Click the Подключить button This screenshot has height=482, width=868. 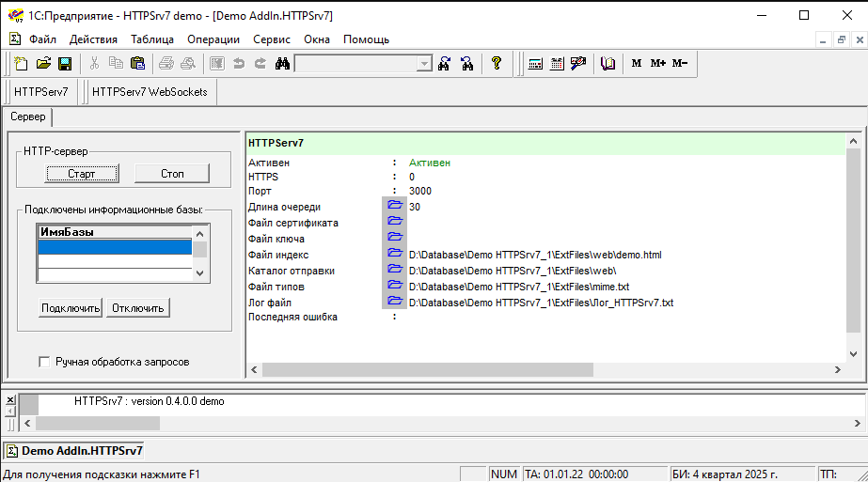pyautogui.click(x=71, y=308)
